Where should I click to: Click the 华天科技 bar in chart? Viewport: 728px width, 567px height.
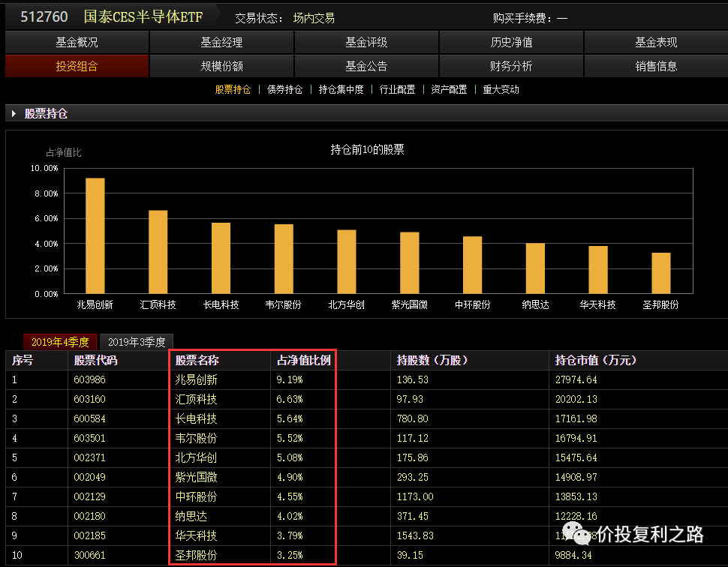coord(598,269)
